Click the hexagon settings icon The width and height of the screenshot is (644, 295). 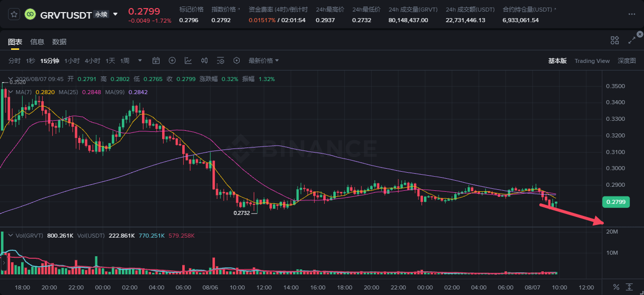237,61
